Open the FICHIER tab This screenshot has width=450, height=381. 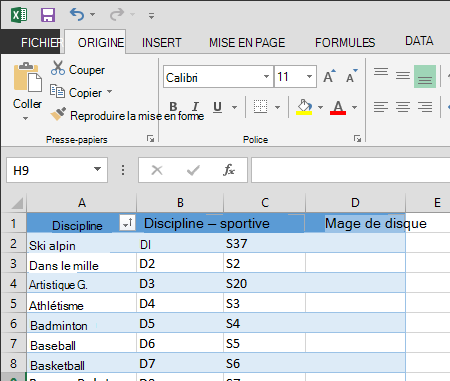[x=31, y=42]
